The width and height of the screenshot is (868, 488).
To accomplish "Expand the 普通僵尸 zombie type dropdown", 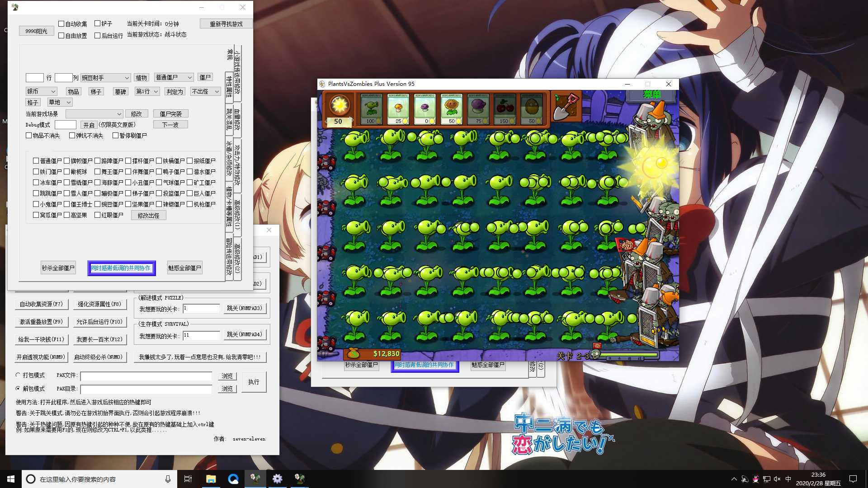I will 174,77.
